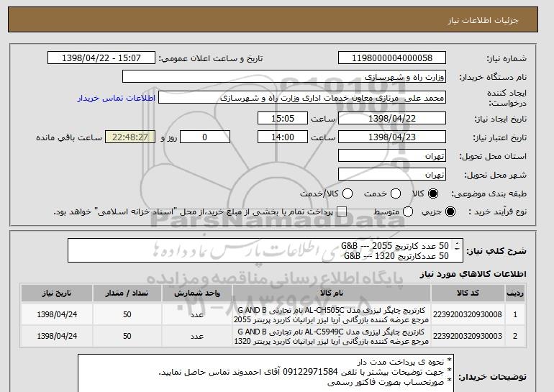Click the تاریخ نیاز column header
This screenshot has height=392, width=554.
click(57, 293)
